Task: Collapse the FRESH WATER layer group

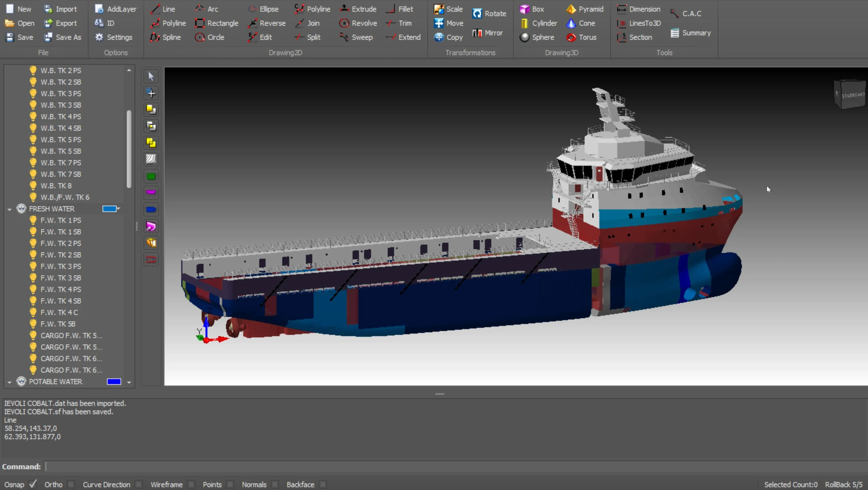Action: tap(9, 209)
